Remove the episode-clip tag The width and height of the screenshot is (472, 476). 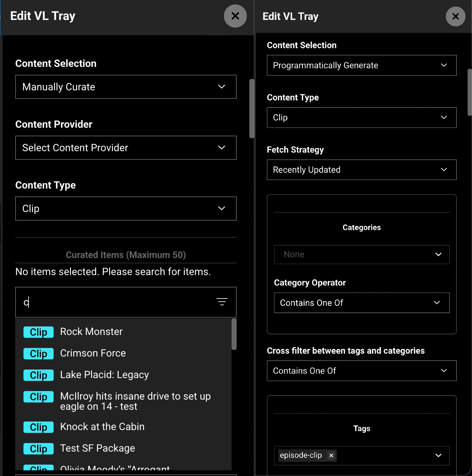331,455
